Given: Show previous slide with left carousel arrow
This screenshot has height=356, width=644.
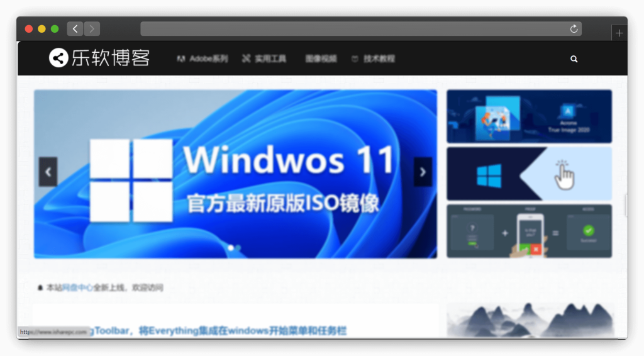Looking at the screenshot, I should coord(48,172).
